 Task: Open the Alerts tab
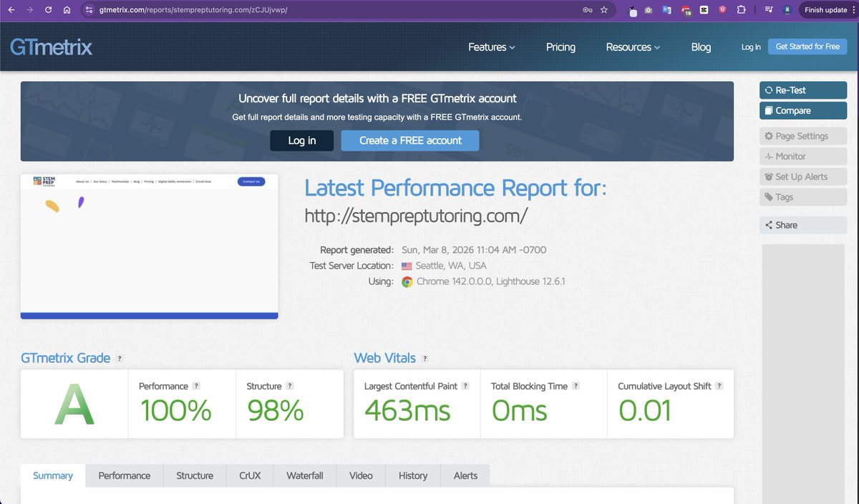[x=465, y=476]
